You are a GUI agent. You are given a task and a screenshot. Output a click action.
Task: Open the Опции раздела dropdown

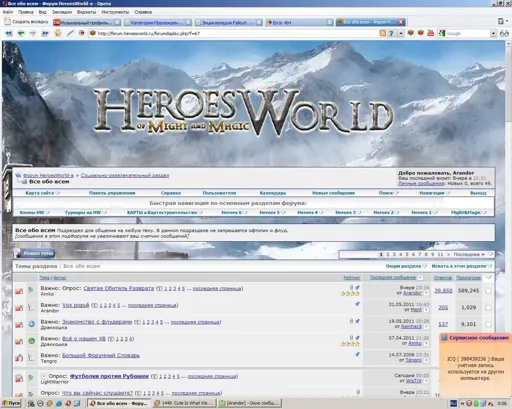406,266
